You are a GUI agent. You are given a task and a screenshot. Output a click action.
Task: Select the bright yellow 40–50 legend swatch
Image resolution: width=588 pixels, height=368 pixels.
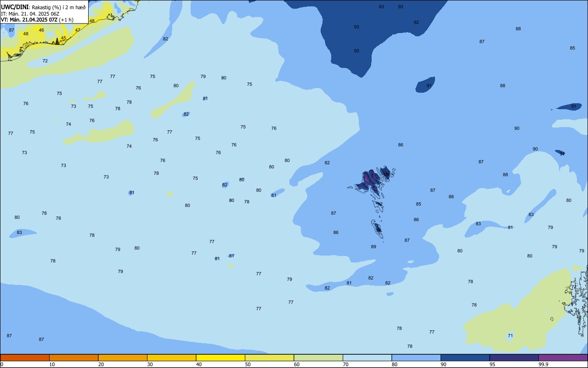(220, 357)
